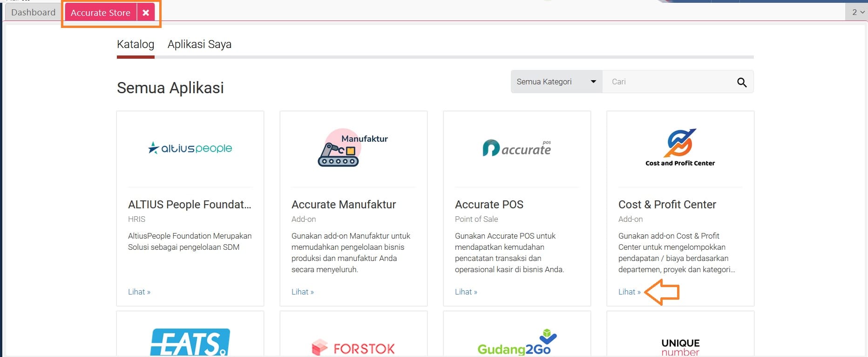The height and width of the screenshot is (357, 868).
Task: Open the Katalog tab
Action: (136, 44)
